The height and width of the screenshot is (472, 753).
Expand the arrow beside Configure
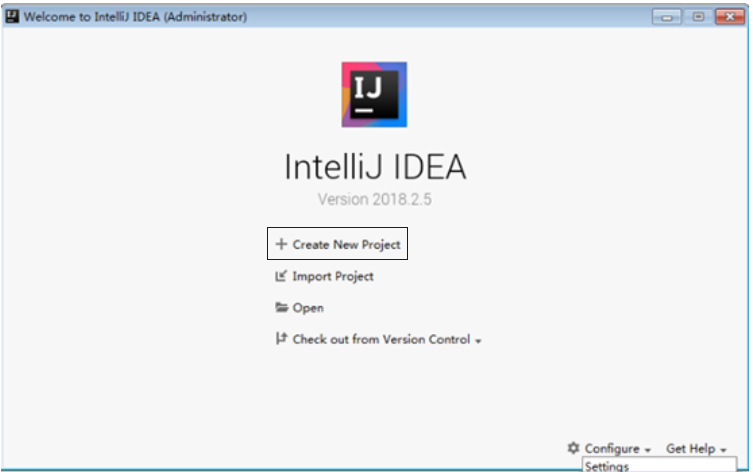tap(648, 450)
